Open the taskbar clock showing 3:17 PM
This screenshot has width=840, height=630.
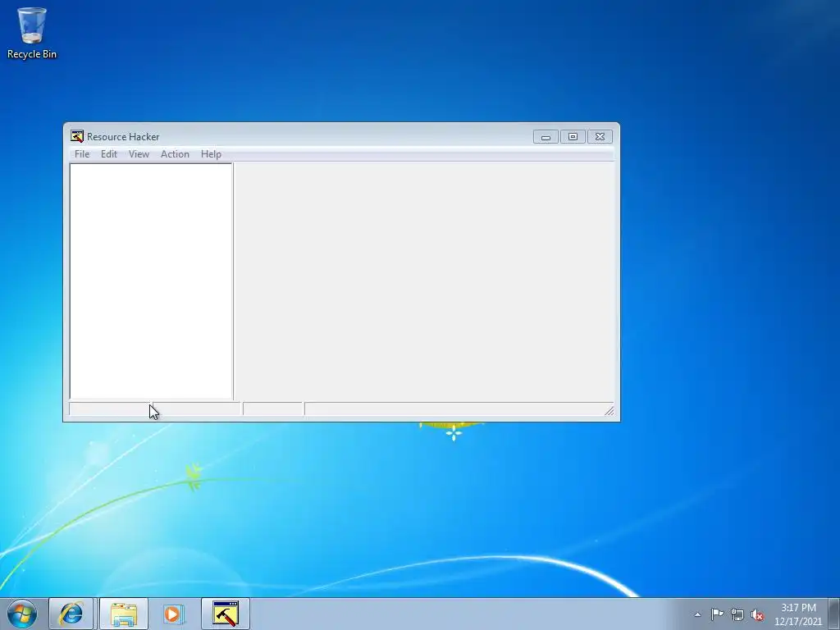tap(798, 614)
